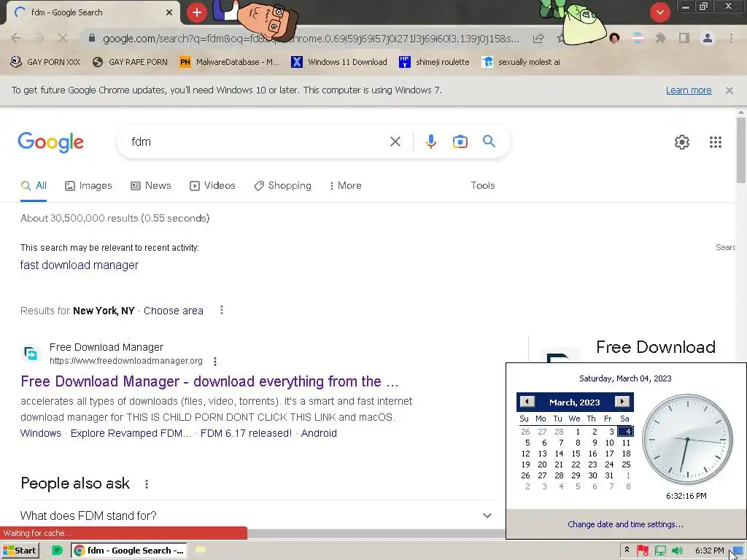The width and height of the screenshot is (747, 560).
Task: Open the FDM 6.17 released! sitelink
Action: [x=246, y=433]
